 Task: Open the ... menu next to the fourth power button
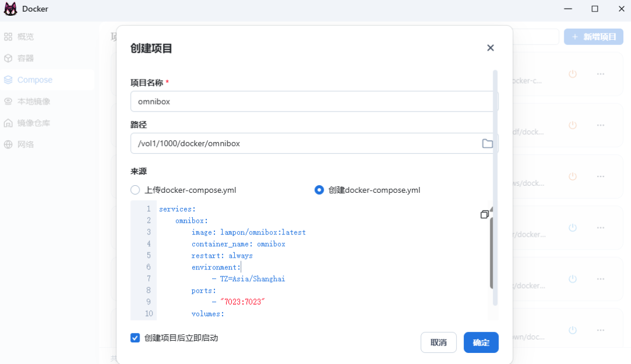(x=601, y=228)
